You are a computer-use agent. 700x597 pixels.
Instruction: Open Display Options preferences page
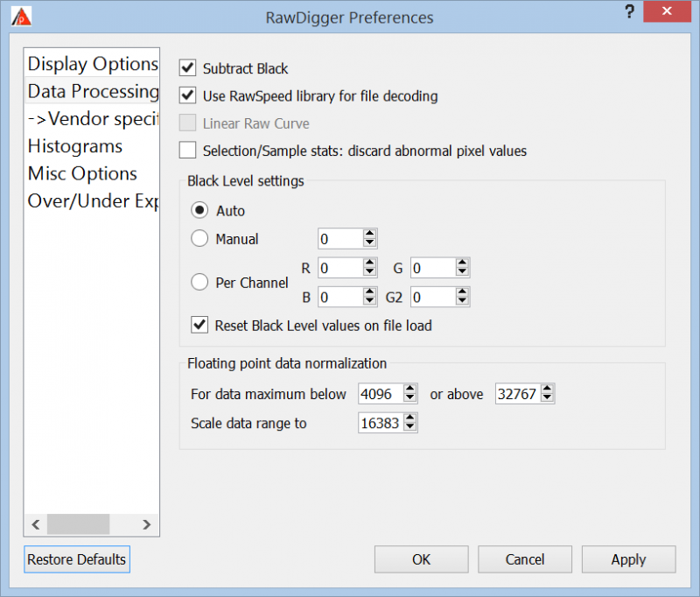pos(93,64)
